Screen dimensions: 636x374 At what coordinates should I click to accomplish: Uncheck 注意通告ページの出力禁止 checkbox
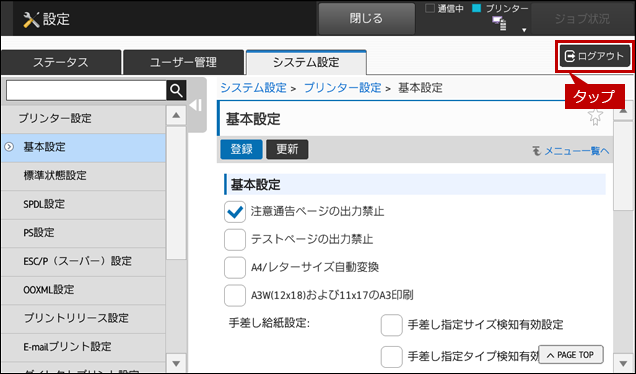(234, 212)
